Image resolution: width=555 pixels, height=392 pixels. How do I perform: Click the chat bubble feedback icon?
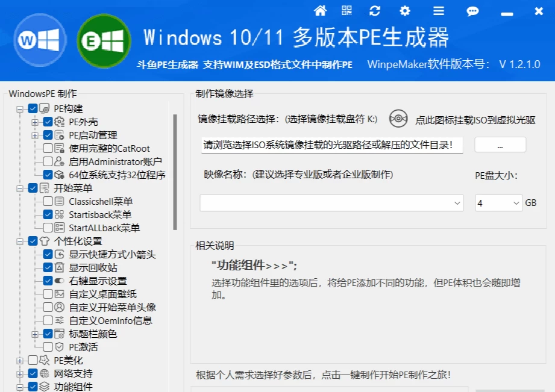(472, 11)
